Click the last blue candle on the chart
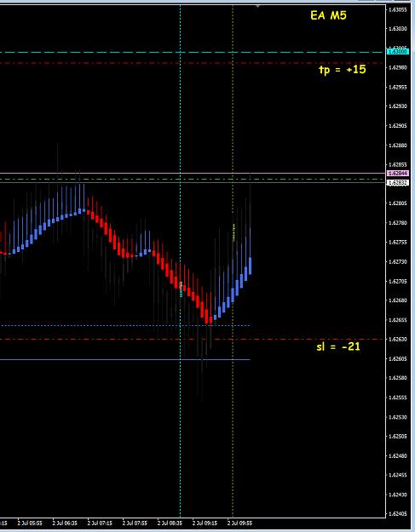 251,266
